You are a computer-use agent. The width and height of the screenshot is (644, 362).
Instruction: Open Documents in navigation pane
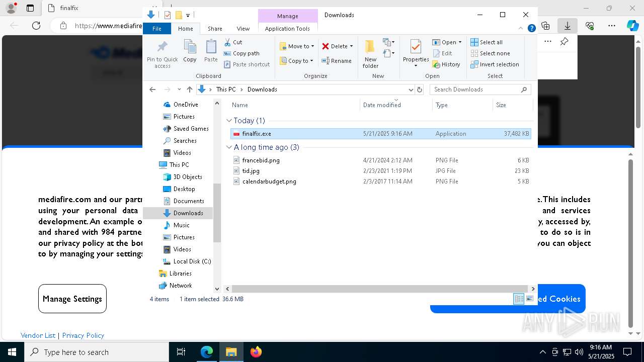coord(184,201)
